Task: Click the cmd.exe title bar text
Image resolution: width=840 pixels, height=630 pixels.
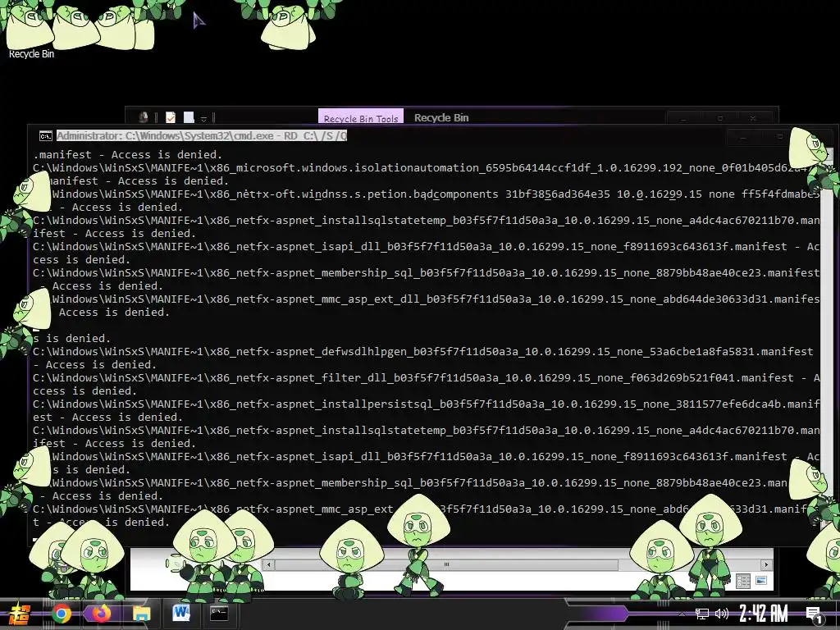Action: [x=202, y=135]
